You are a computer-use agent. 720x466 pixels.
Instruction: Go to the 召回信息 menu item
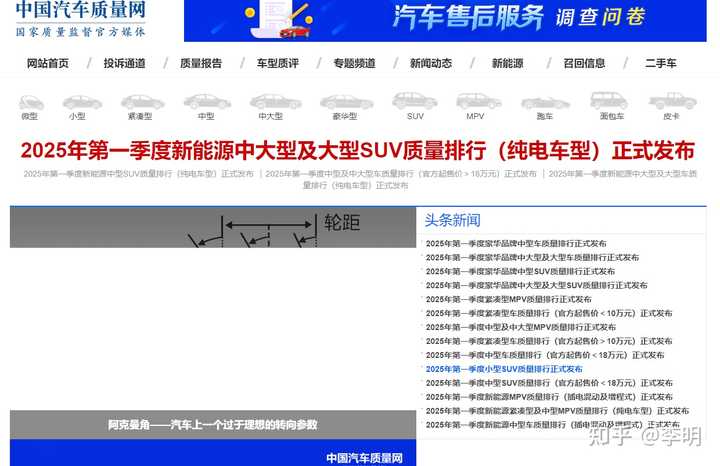(x=585, y=63)
